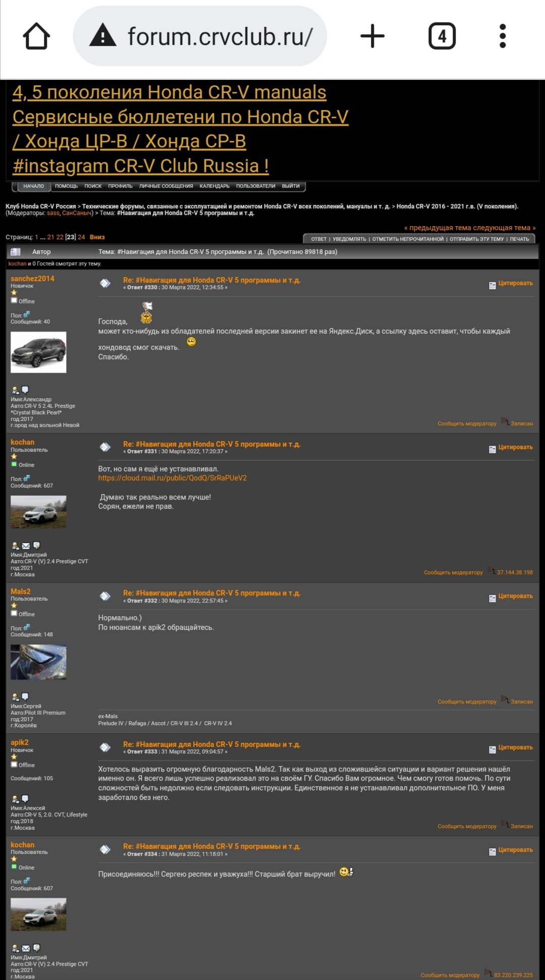Image resolution: width=545 pixels, height=980 pixels.
Task: Click private message icon under kochan in reply #334
Action: click(36, 948)
